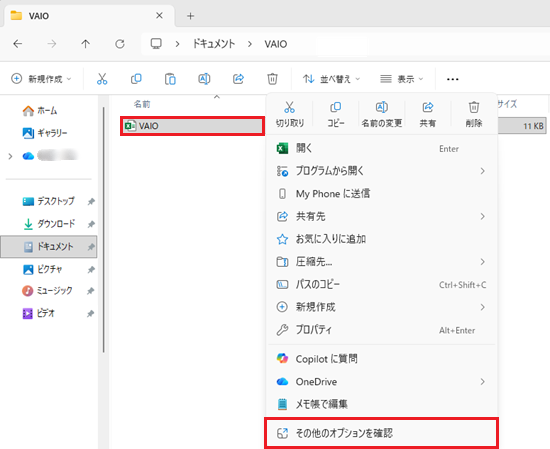Unpin ミュージック using its pin icon
The height and width of the screenshot is (449, 550).
pos(91,291)
